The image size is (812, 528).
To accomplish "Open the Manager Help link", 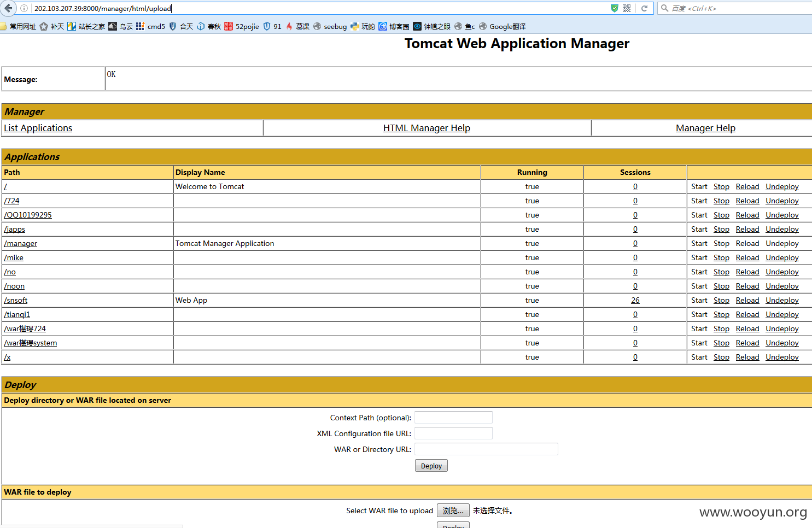I will point(705,128).
